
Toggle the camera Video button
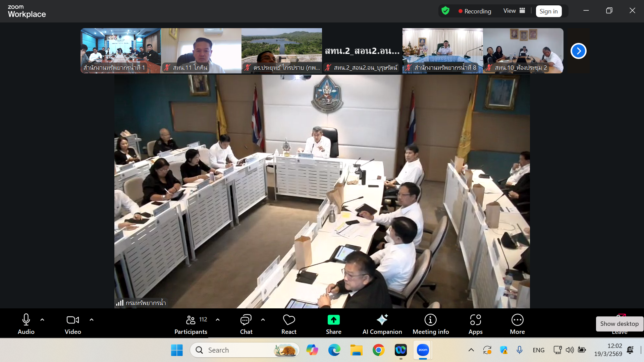73,320
